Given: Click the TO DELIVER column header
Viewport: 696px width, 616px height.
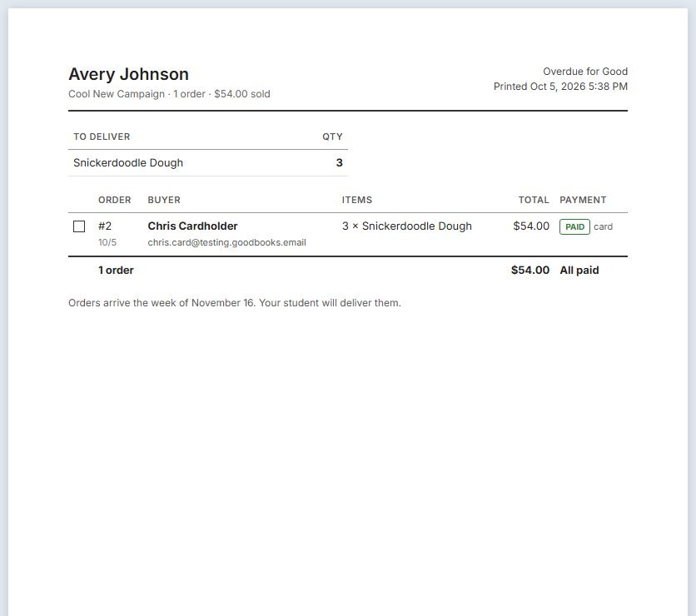Looking at the screenshot, I should [102, 137].
